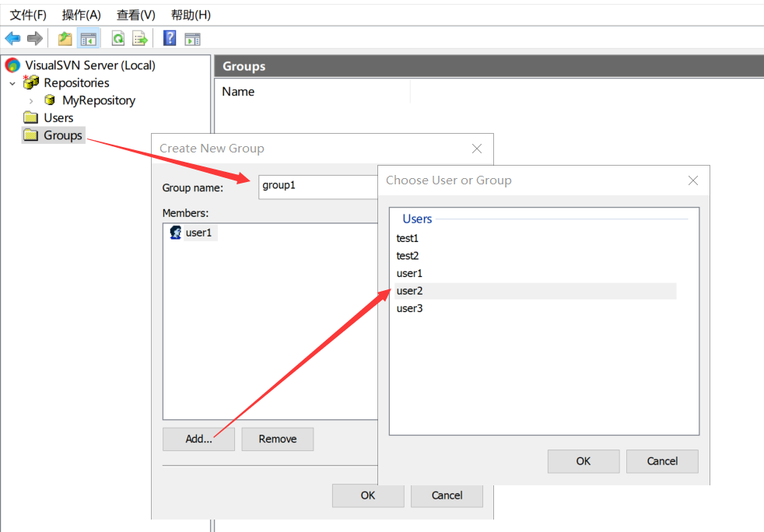Click the Up one level folder icon

point(65,38)
